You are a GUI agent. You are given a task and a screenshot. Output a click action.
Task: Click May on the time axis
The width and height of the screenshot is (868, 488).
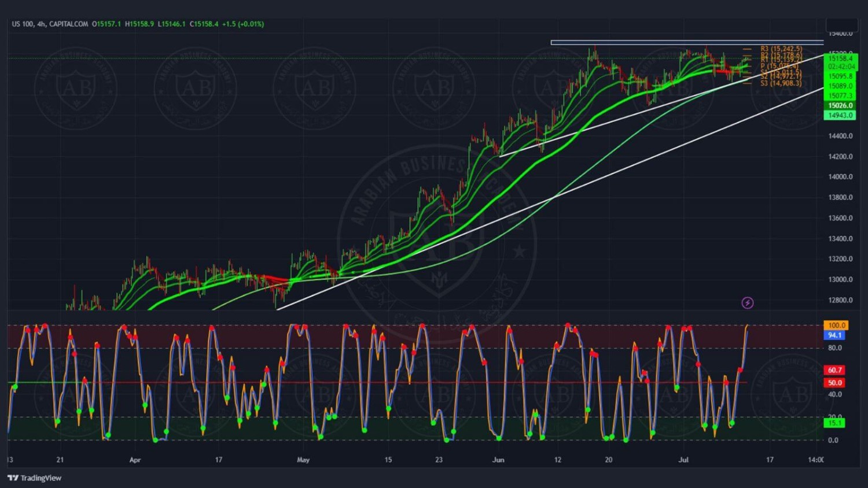tap(303, 460)
